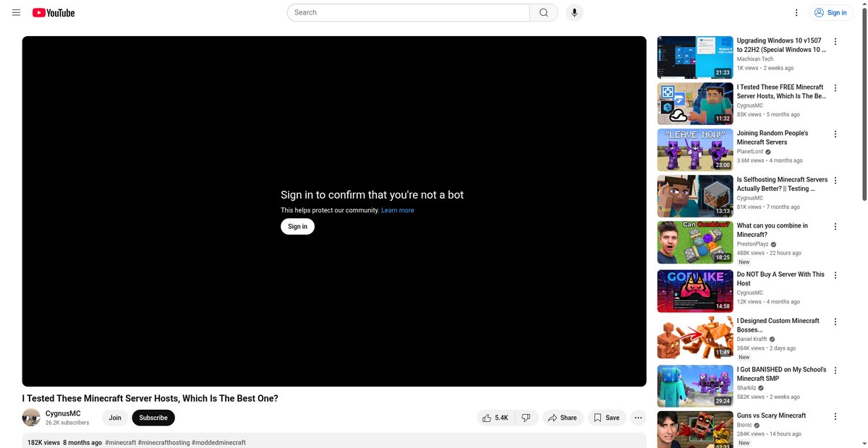Image resolution: width=868 pixels, height=448 pixels.
Task: Click the #moddedminecraft hashtag
Action: (x=218, y=442)
